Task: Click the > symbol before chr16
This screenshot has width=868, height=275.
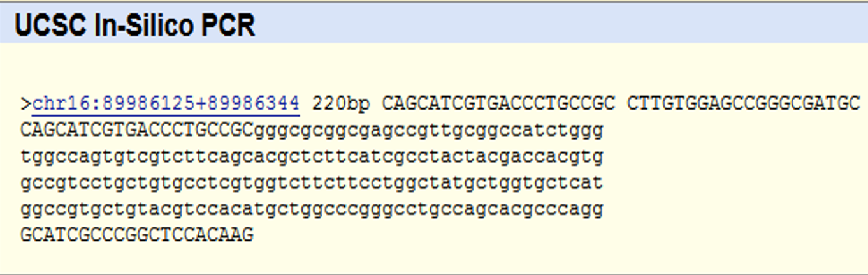Action: coord(25,103)
